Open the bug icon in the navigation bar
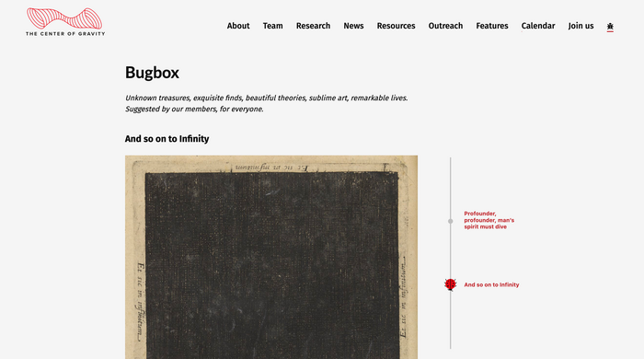This screenshot has width=644, height=359. point(610,27)
